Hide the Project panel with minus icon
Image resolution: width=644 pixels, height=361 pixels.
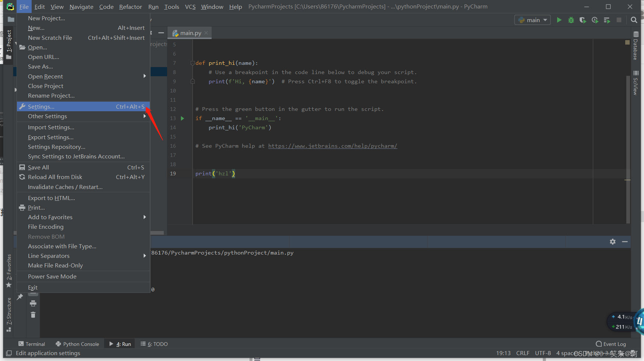click(x=161, y=33)
